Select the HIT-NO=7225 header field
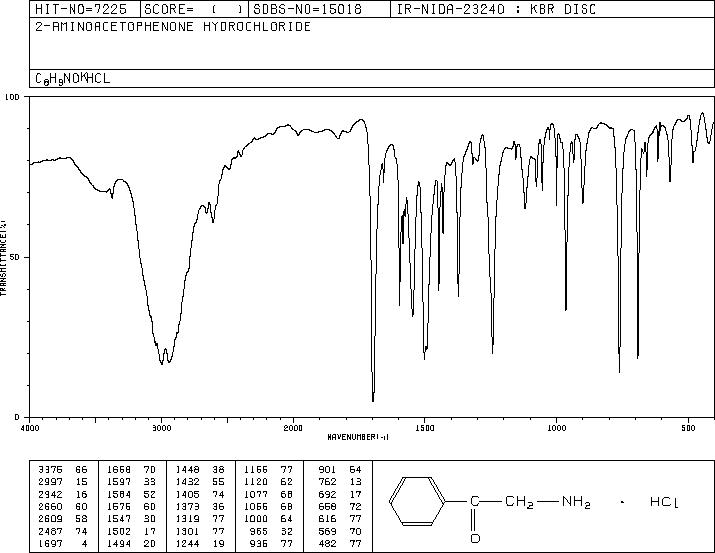This screenshot has height=553, width=715. 85,9
